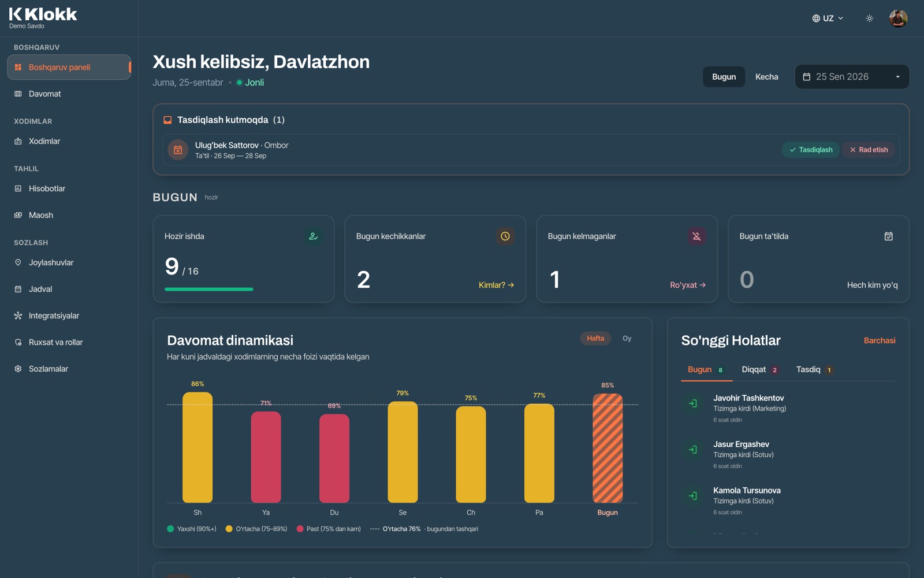Follow the Kimlar? link

(x=496, y=285)
